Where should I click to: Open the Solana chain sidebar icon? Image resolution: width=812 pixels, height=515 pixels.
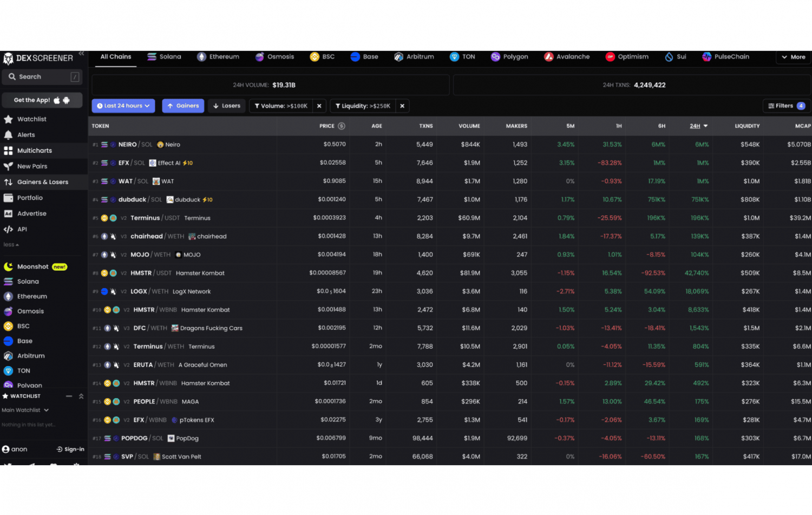click(9, 281)
